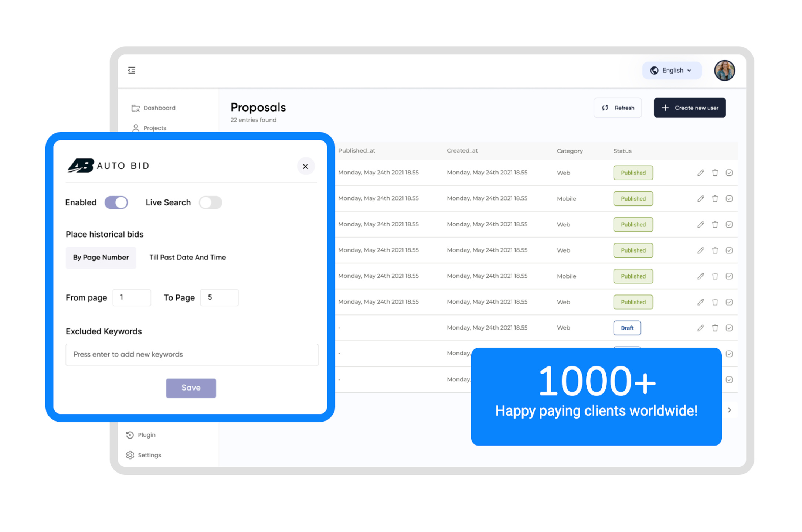Image resolution: width=802 pixels, height=532 pixels.
Task: Edit the first Mobile-category proposal
Action: click(x=701, y=199)
